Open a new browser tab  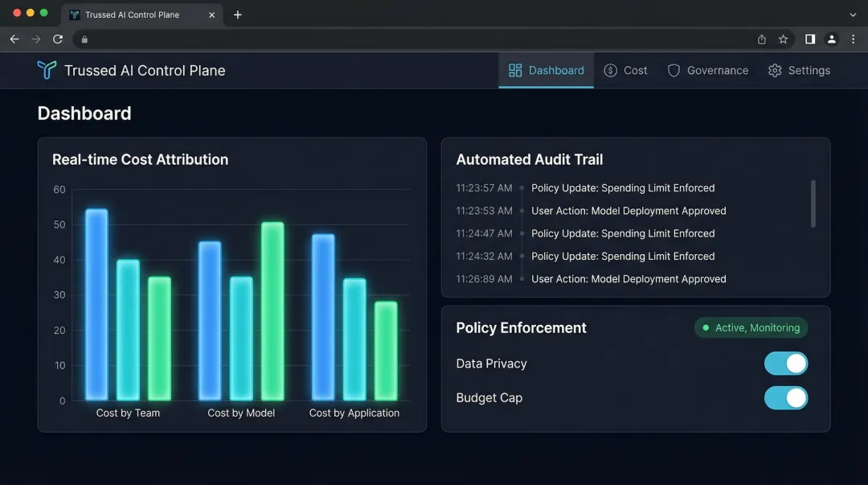[x=237, y=14]
